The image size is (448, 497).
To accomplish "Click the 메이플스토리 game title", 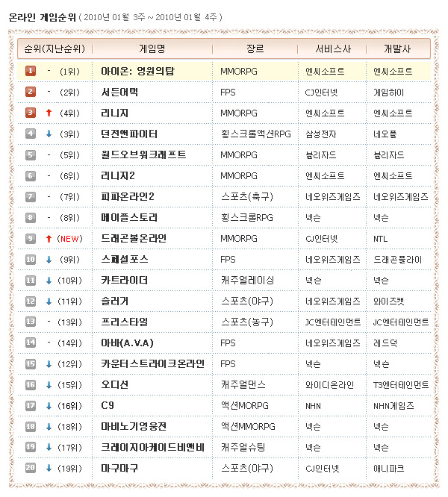I will (130, 217).
